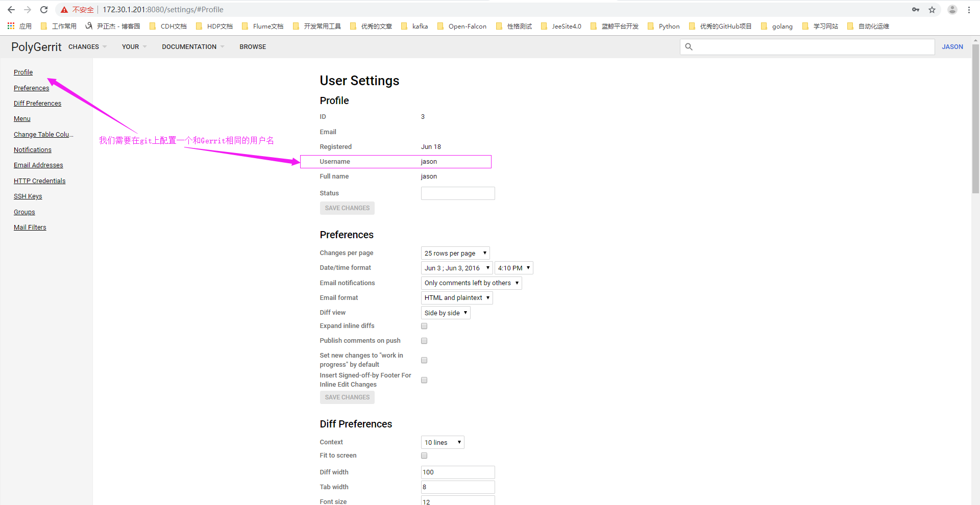Open the HTTP Credentials link
This screenshot has width=980, height=505.
(39, 181)
